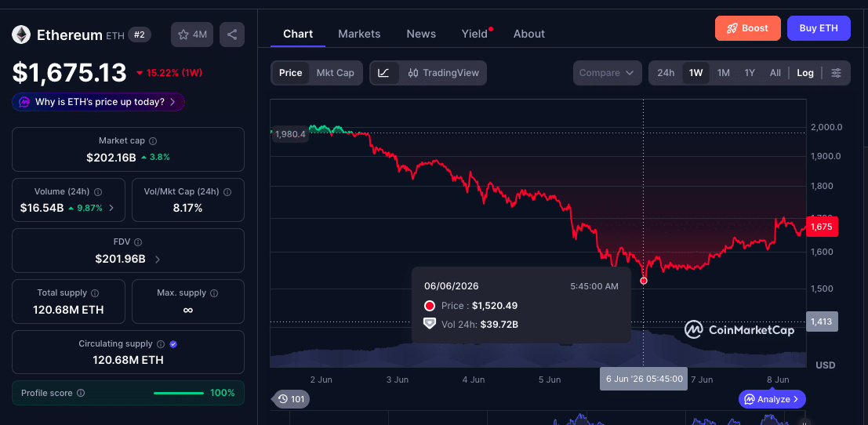Add Ethereum to watchlist with star button

pyautogui.click(x=193, y=35)
